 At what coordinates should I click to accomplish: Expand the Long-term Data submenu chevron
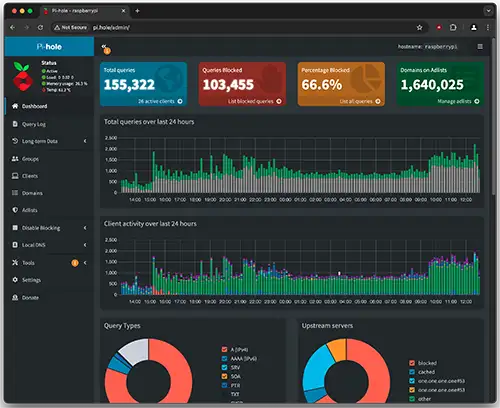85,141
